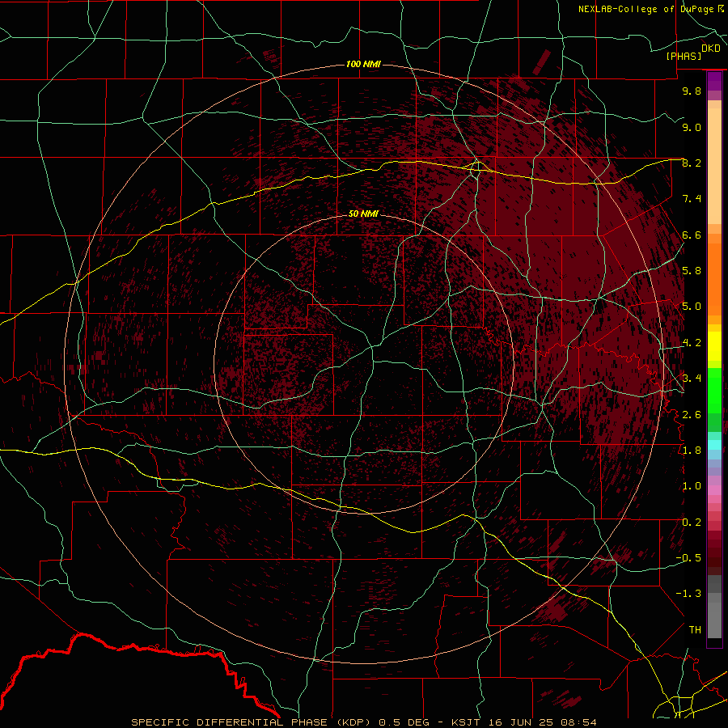728x728 pixels.
Task: Click the 100 NMI range ring label
Action: pyautogui.click(x=363, y=64)
